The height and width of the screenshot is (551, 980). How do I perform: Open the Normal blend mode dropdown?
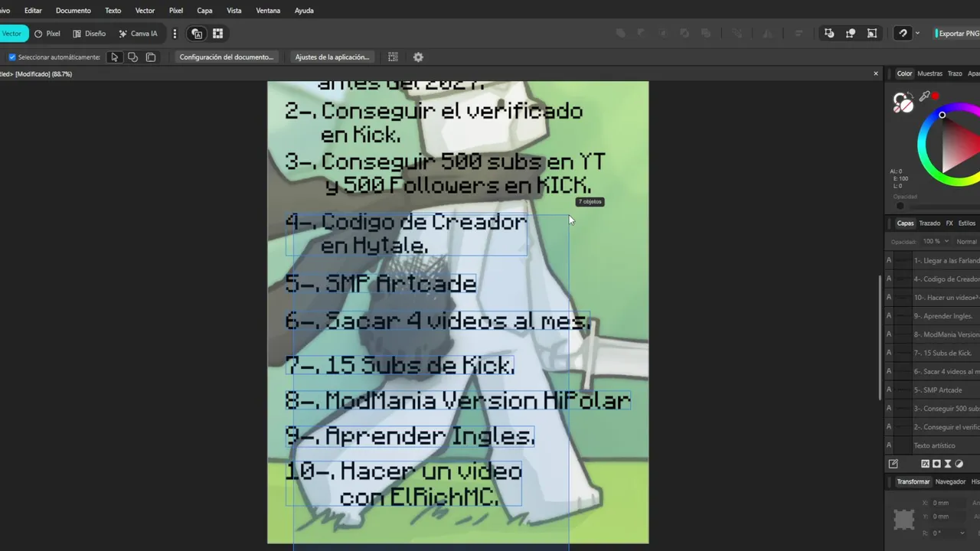pyautogui.click(x=966, y=241)
